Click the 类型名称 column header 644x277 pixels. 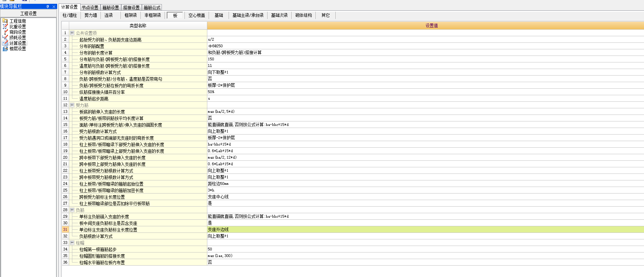click(x=138, y=26)
